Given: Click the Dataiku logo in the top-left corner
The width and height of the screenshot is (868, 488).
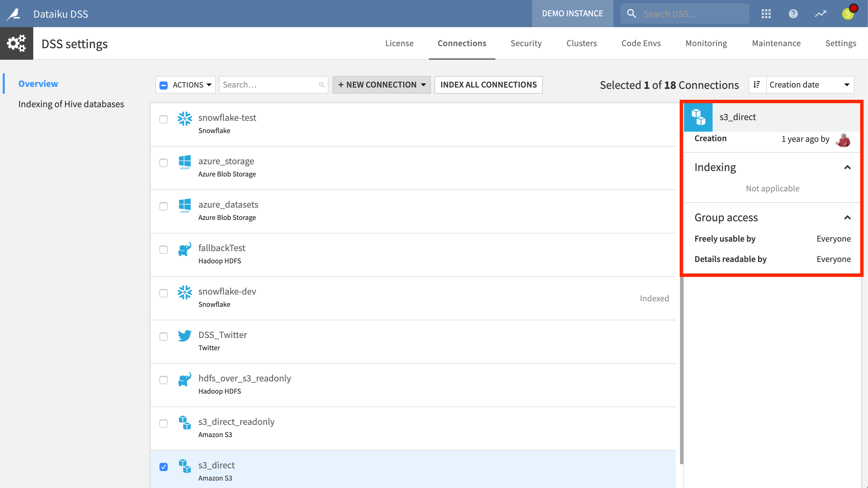Looking at the screenshot, I should tap(16, 13).
